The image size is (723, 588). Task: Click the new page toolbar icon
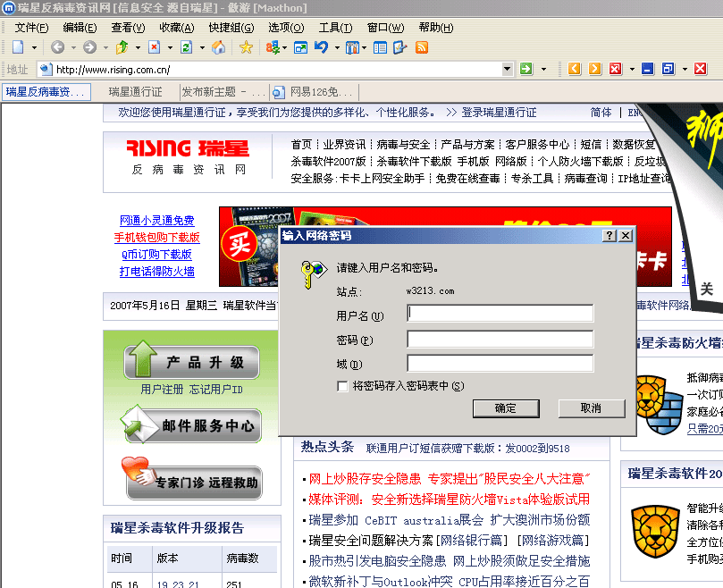18,47
